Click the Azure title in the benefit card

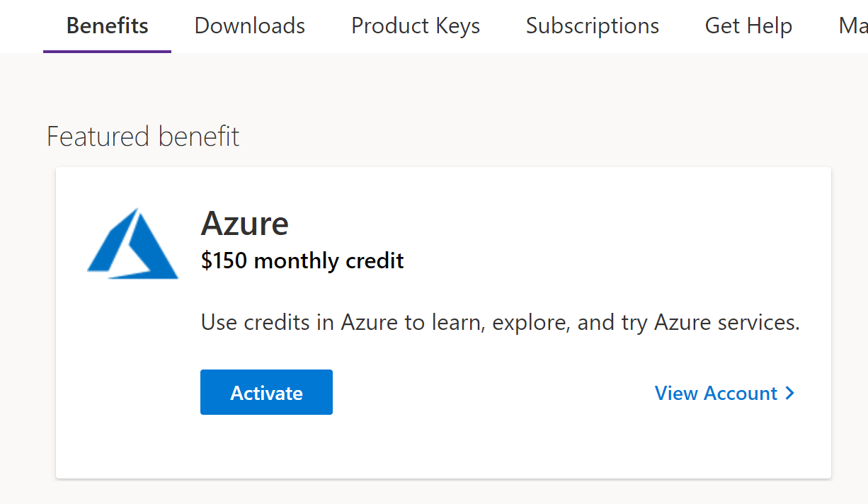(x=245, y=224)
